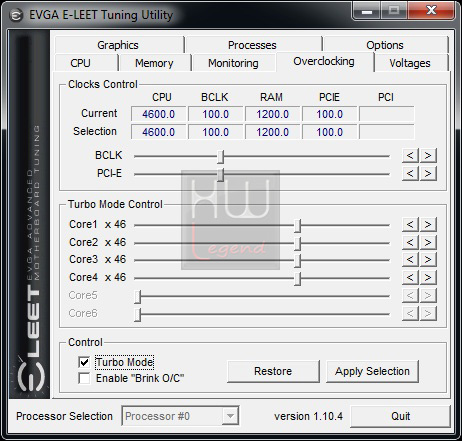The width and height of the screenshot is (462, 441).
Task: Increase PCI-E with right arrow button
Action: pos(428,174)
